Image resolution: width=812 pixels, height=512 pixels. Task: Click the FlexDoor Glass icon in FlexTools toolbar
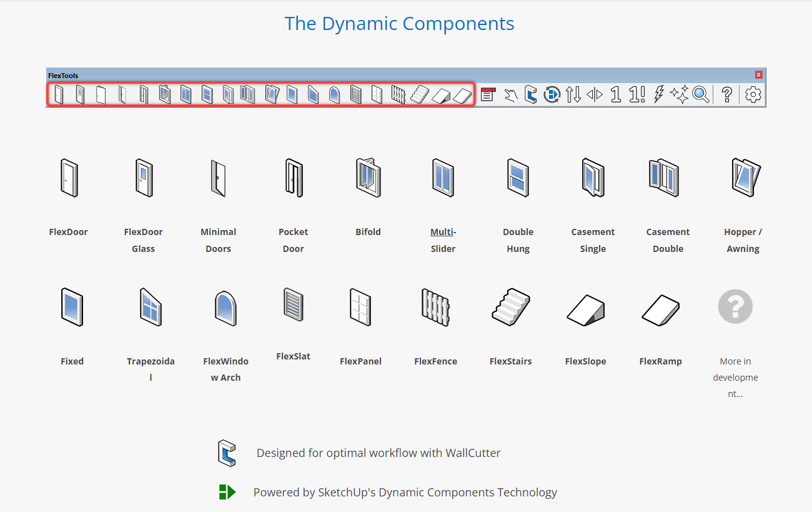point(80,94)
